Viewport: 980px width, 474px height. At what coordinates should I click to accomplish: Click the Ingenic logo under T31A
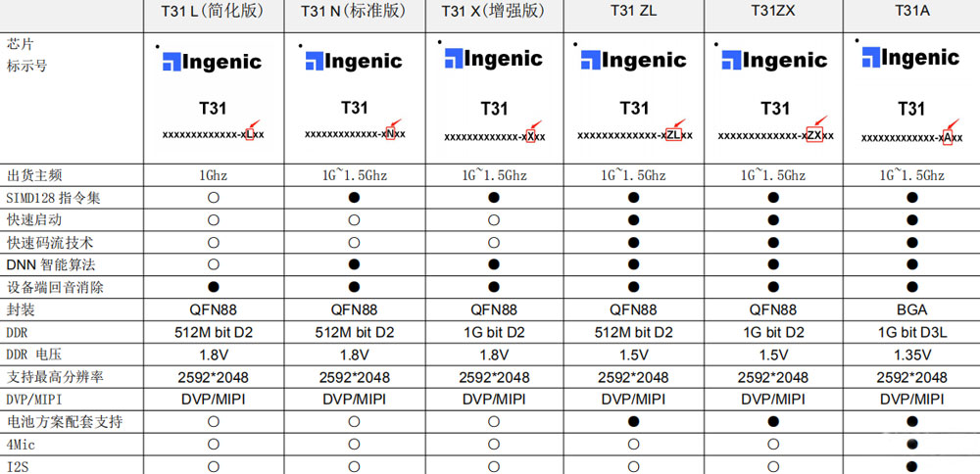(910, 58)
